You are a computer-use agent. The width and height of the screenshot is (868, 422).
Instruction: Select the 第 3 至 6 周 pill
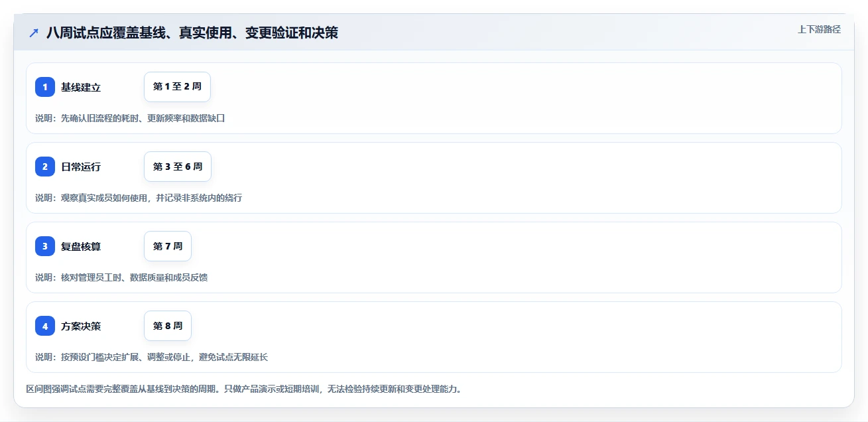(178, 167)
